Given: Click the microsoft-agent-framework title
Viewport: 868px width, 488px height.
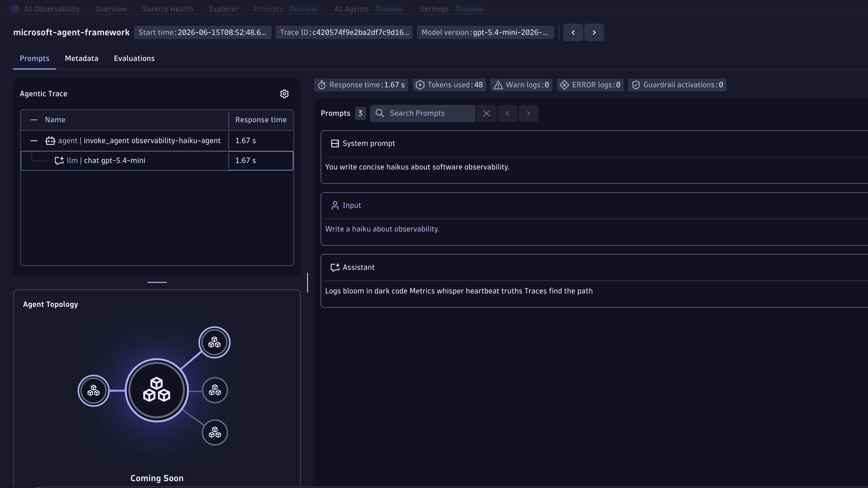Looking at the screenshot, I should (x=71, y=33).
